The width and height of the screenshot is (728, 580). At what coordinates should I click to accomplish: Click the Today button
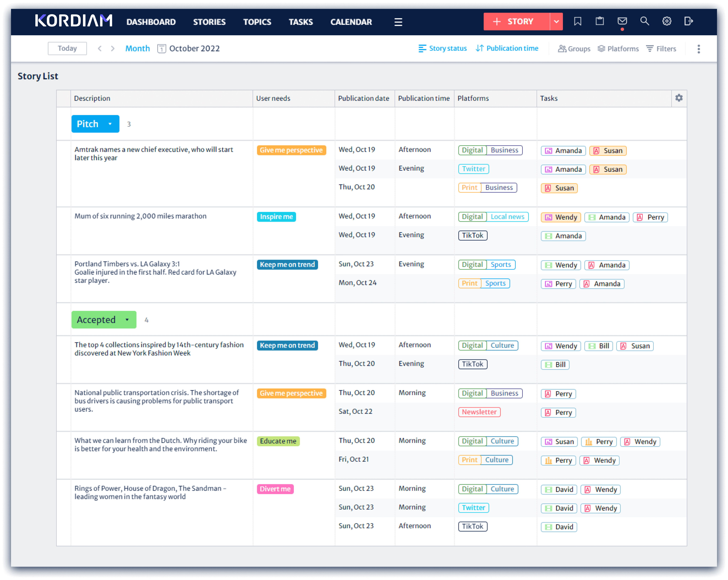[x=67, y=48]
